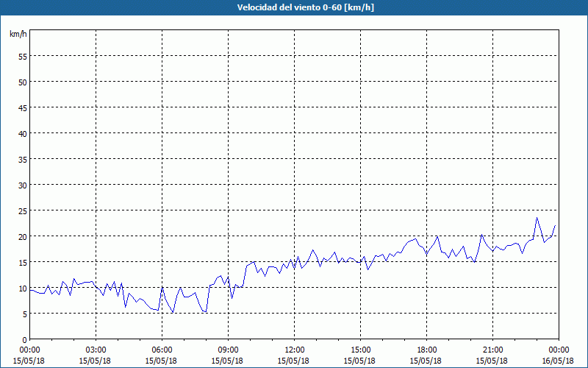The width and height of the screenshot is (588, 368).
Task: Click the 21:00 time label
Action: click(492, 350)
